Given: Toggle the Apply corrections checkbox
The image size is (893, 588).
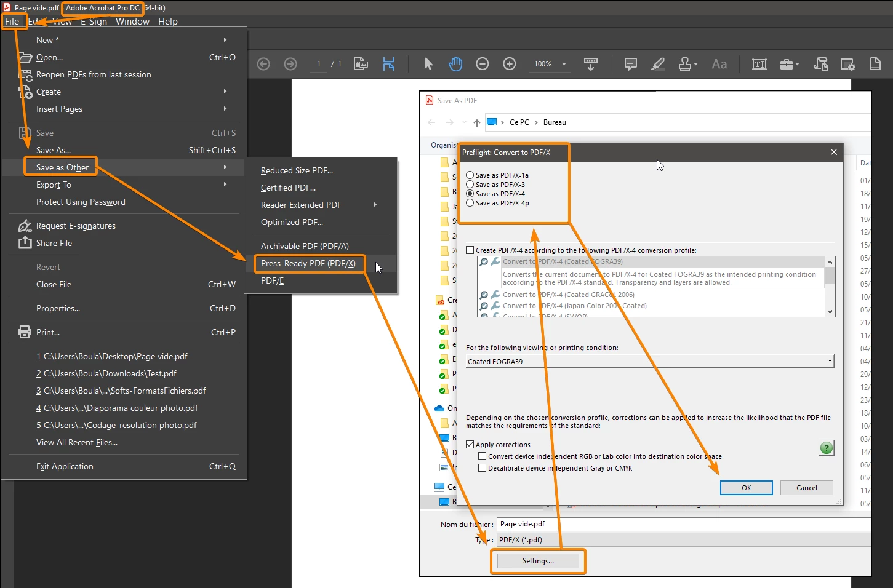Looking at the screenshot, I should pyautogui.click(x=470, y=445).
